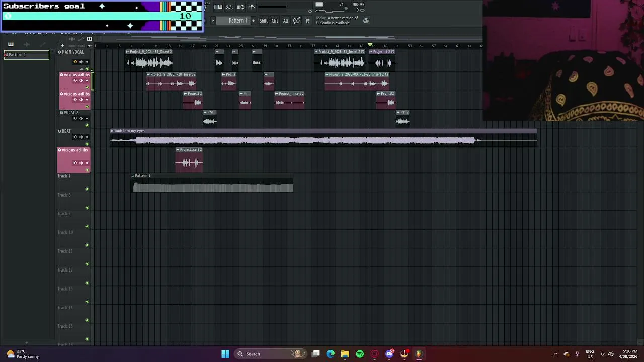Click the green playhead marker on the timeline
The image size is (644, 362).
(370, 46)
